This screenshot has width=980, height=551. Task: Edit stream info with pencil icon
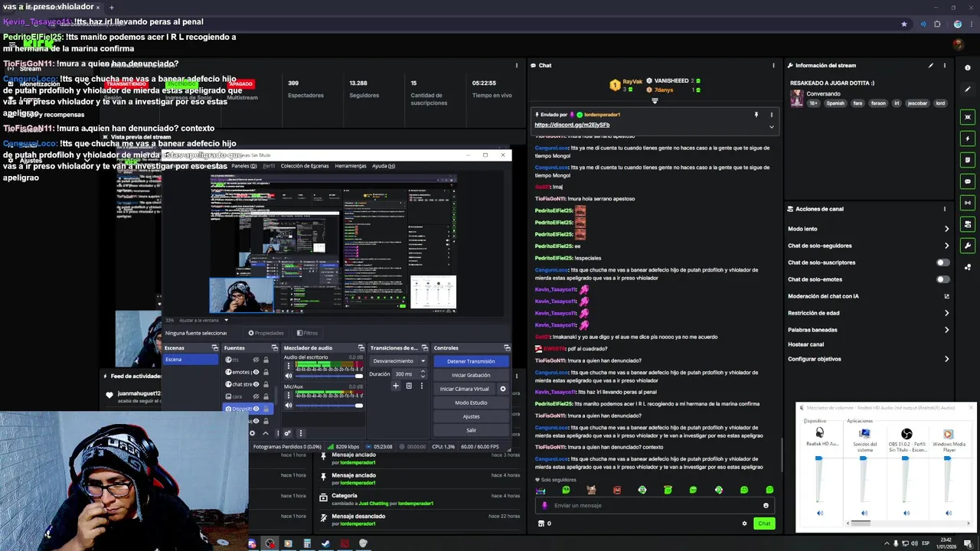[x=931, y=66]
